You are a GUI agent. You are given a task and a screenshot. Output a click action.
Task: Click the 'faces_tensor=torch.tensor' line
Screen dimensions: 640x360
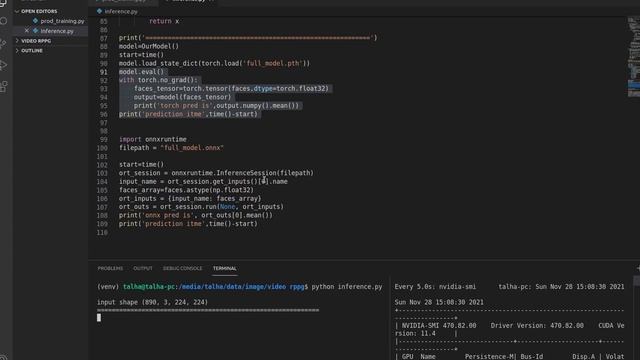pos(231,89)
